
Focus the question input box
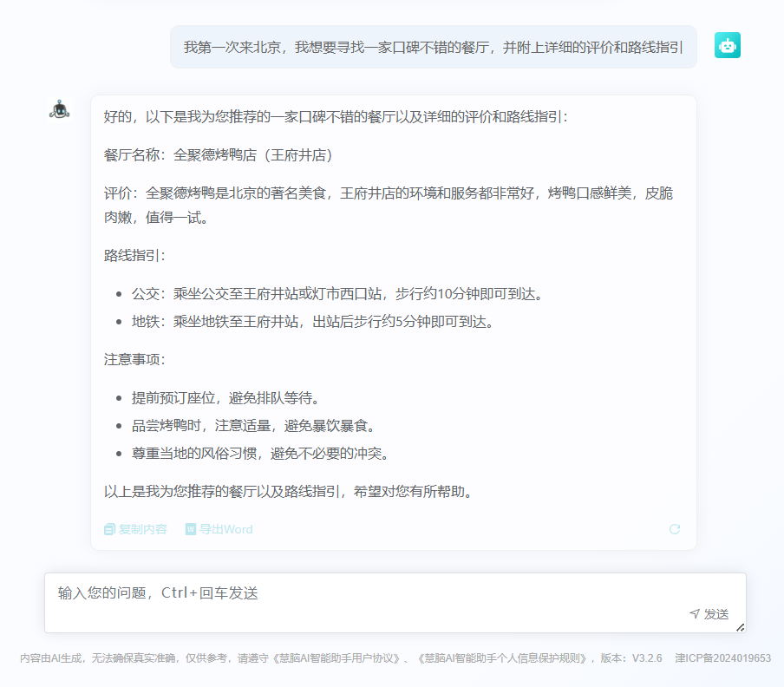pos(395,603)
